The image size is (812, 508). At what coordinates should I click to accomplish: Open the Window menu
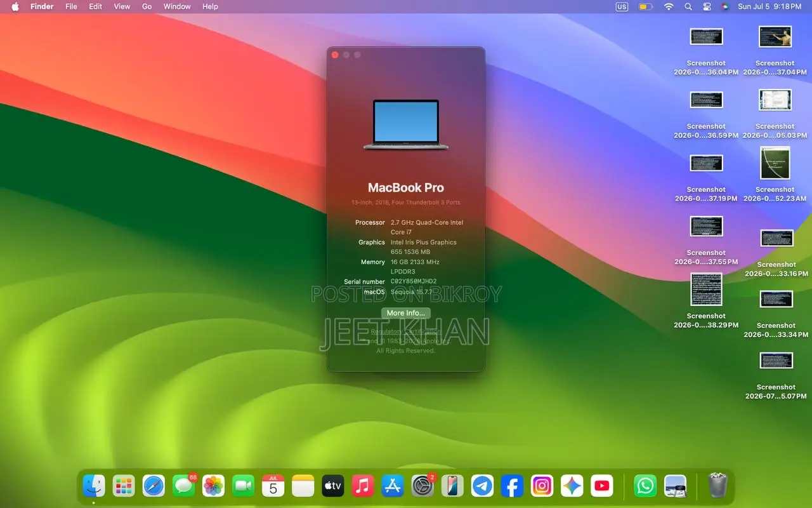click(x=177, y=6)
